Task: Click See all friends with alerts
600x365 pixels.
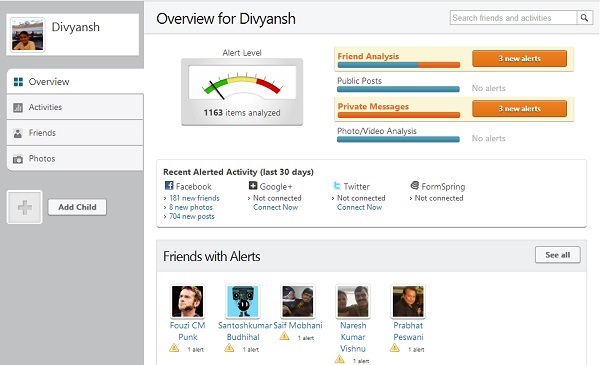Action: pyautogui.click(x=558, y=255)
